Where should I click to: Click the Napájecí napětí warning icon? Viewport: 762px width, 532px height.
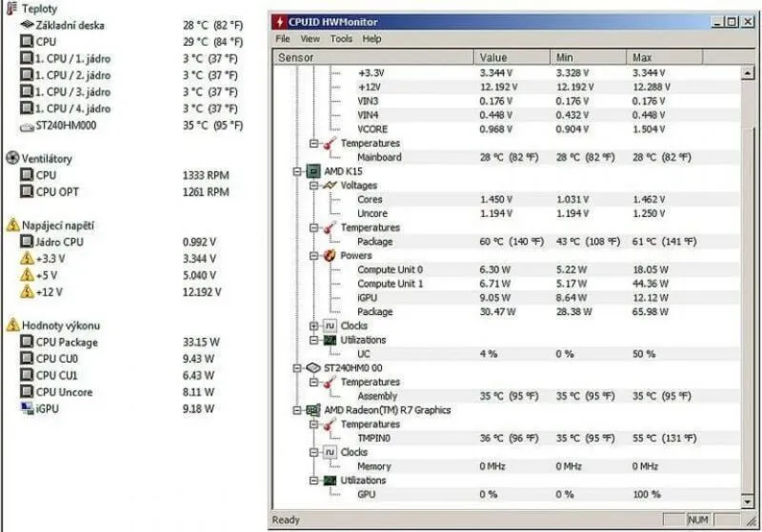pyautogui.click(x=12, y=226)
